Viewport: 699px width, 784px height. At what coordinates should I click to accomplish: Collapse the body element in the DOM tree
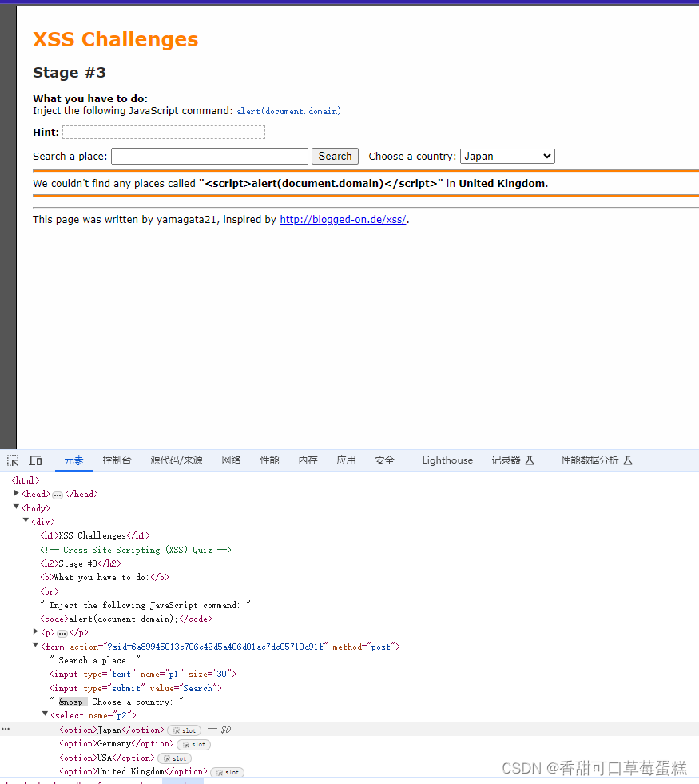(x=16, y=507)
